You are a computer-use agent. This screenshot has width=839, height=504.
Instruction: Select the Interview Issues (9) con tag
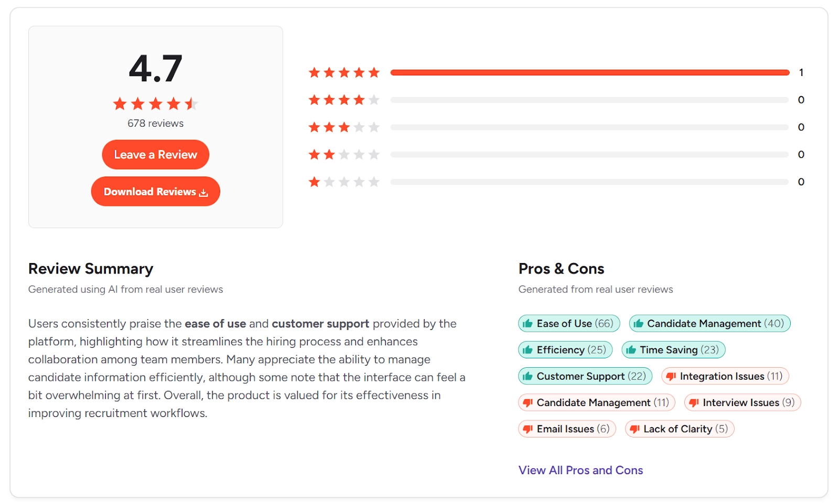click(x=741, y=402)
